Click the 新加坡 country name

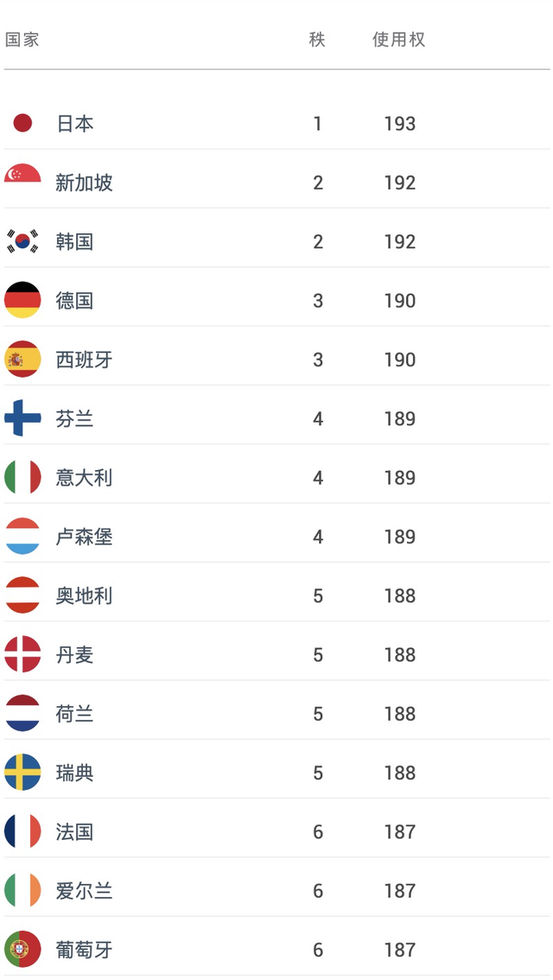pos(84,182)
